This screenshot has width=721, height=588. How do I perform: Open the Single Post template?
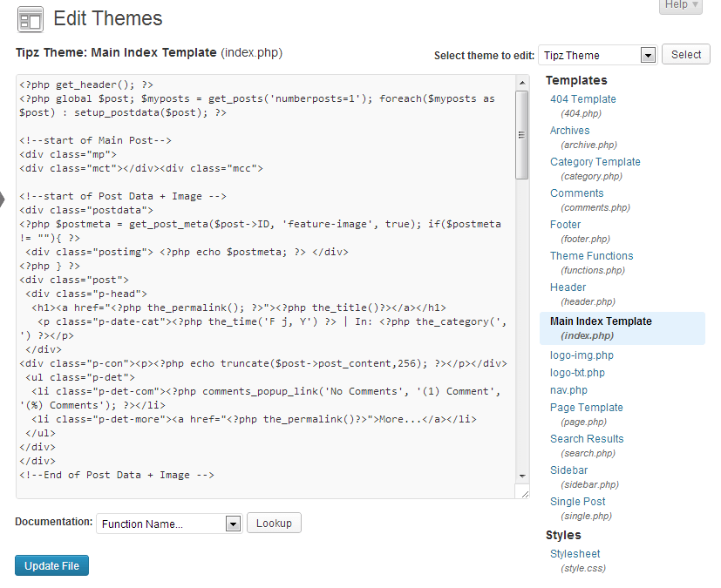tap(577, 502)
